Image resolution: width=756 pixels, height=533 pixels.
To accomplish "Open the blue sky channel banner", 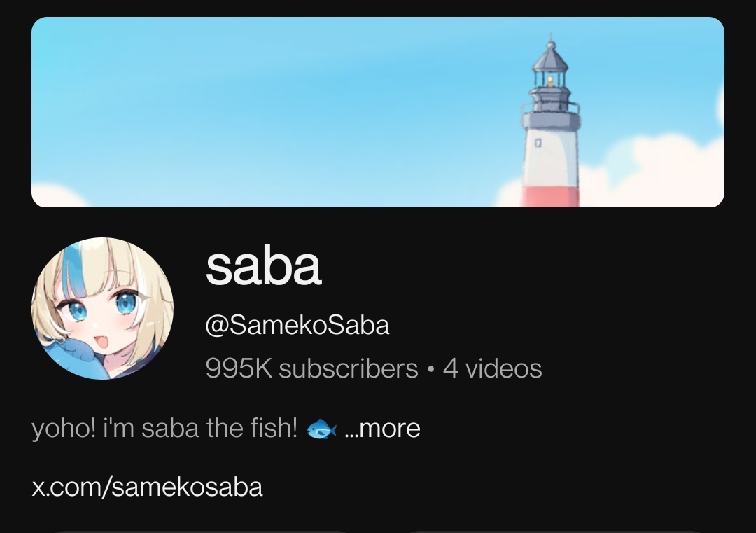I will pos(377,112).
